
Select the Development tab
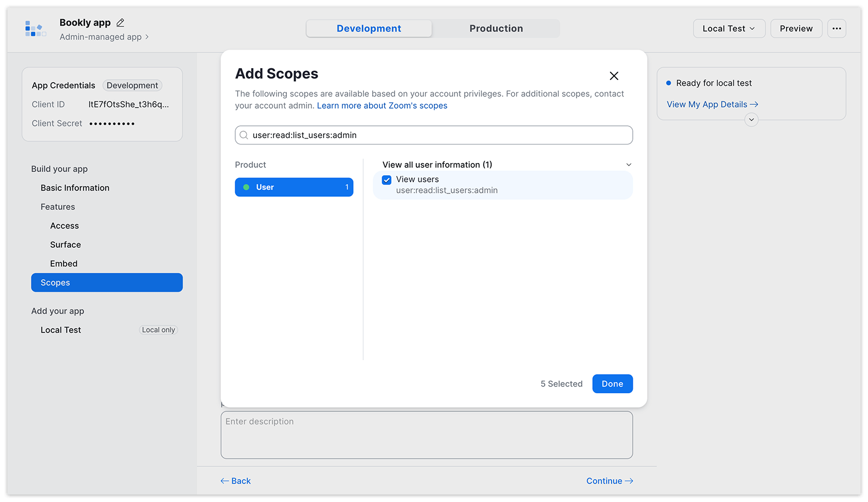(x=369, y=29)
